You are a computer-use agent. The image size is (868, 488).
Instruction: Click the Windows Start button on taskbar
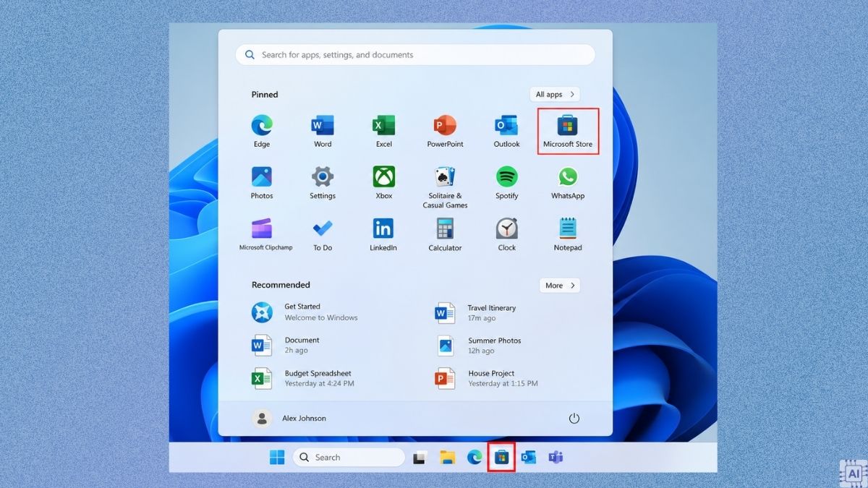tap(277, 457)
